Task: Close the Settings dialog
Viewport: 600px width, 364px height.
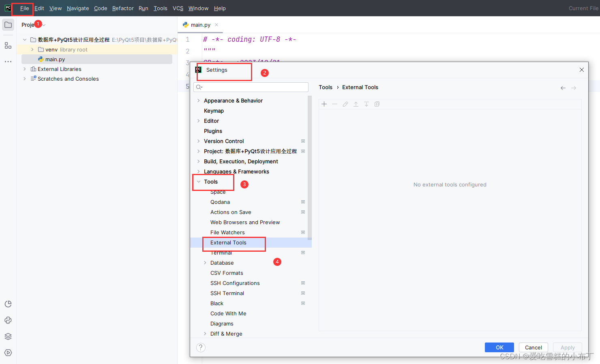Action: [582, 70]
